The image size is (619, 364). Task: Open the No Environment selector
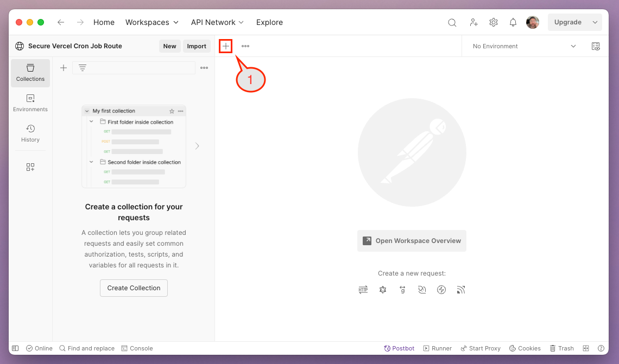click(523, 46)
